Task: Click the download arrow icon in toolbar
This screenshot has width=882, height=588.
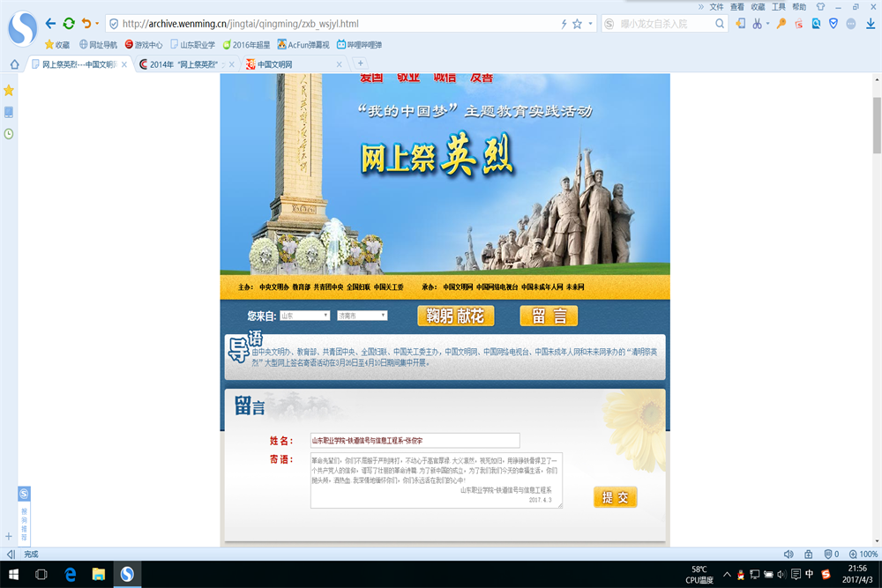Action: [871, 24]
